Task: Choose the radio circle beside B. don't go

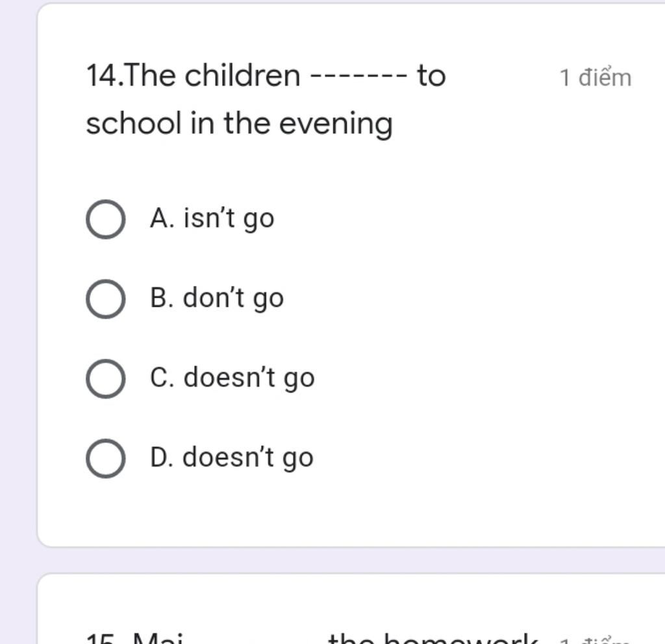Action: [x=106, y=299]
